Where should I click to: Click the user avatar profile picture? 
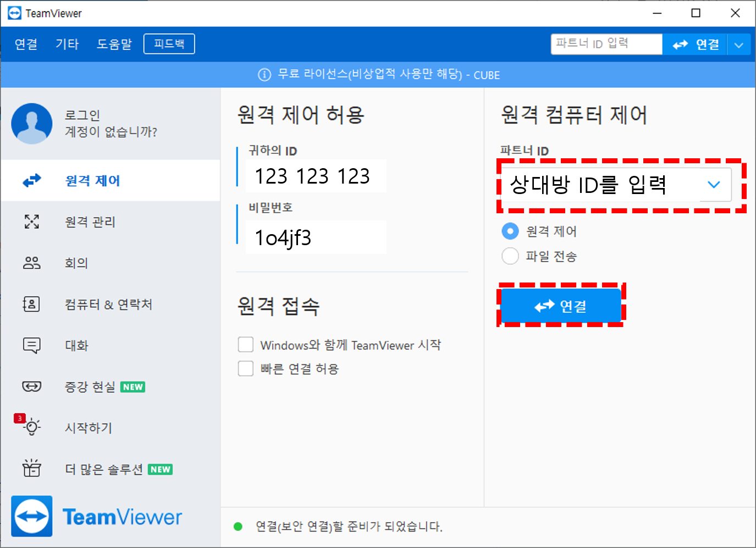tap(32, 124)
